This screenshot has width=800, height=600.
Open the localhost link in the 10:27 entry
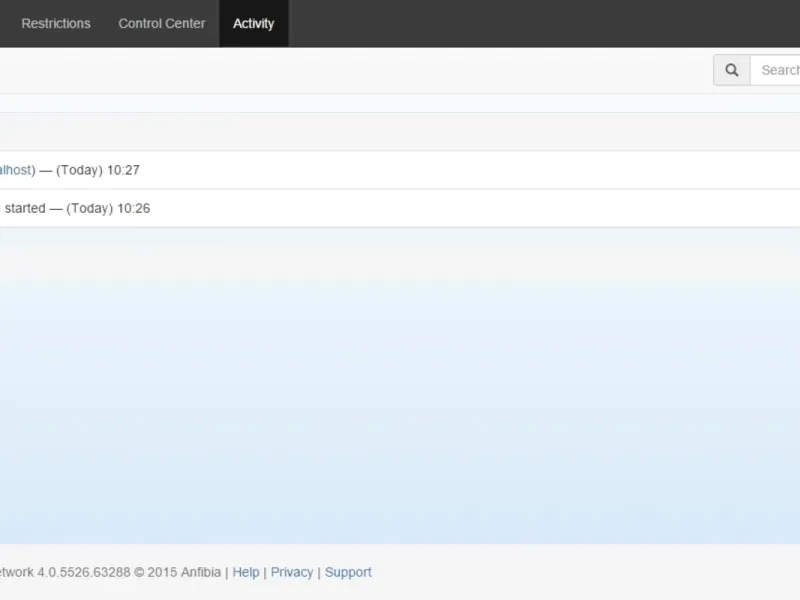pos(16,170)
